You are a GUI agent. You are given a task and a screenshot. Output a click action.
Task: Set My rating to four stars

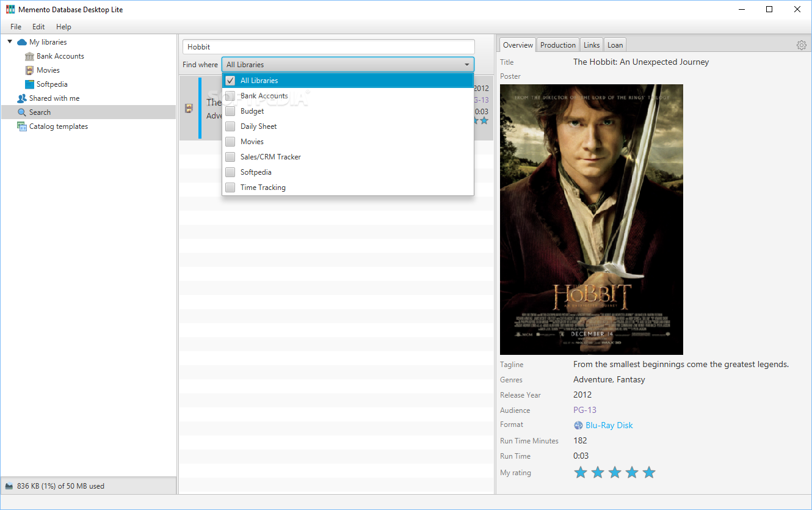[632, 472]
